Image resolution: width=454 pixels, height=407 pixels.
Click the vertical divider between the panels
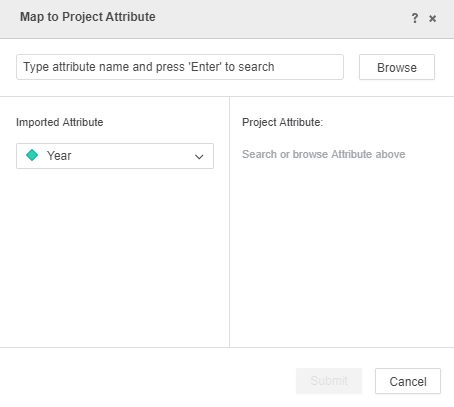[x=229, y=222]
